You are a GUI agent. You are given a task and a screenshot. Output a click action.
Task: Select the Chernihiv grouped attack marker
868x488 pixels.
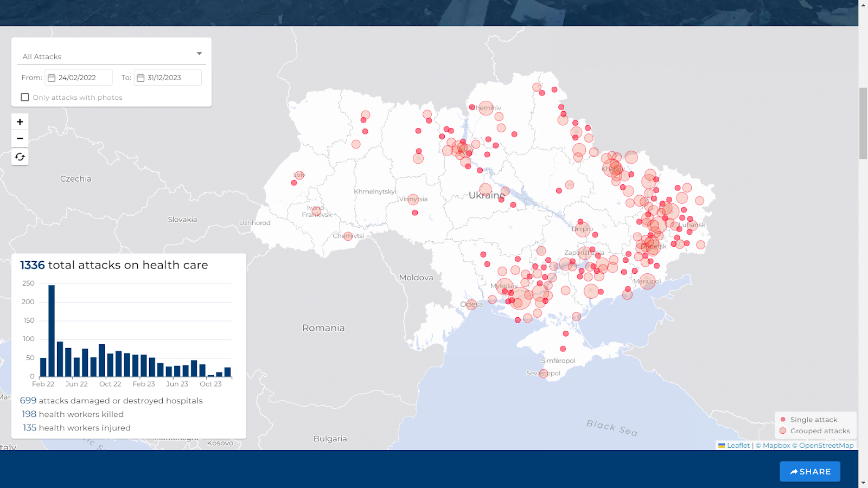[486, 108]
